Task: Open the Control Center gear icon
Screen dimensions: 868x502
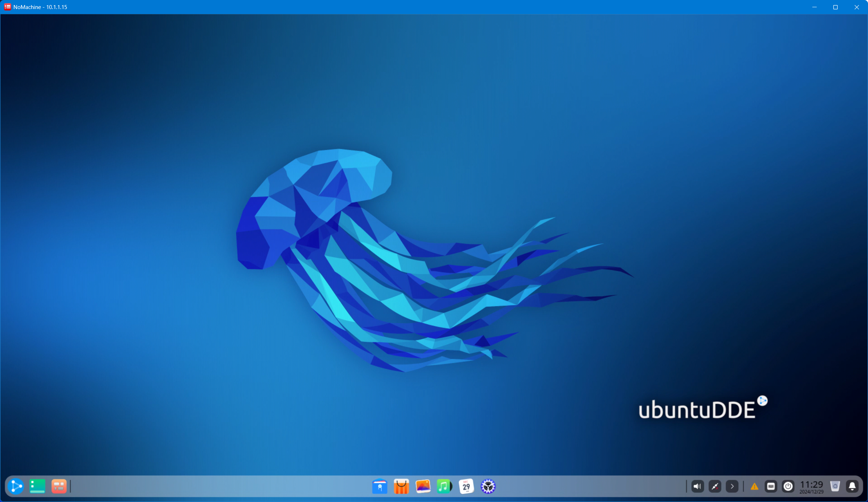Action: click(488, 486)
